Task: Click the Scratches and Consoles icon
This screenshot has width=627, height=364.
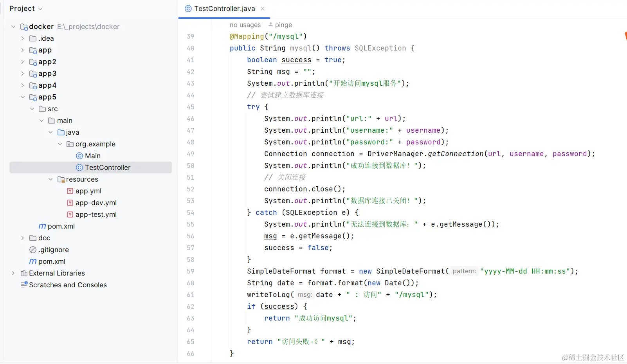Action: pyautogui.click(x=24, y=285)
